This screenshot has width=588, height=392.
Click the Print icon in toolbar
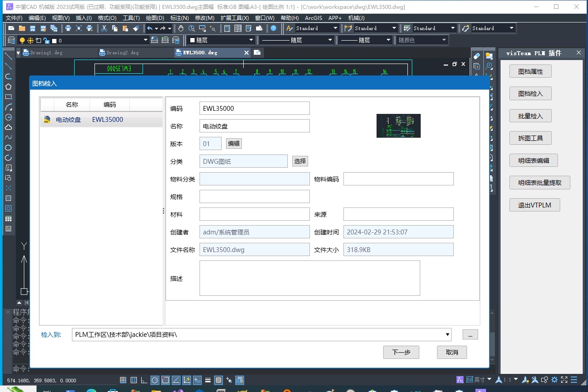[x=68, y=28]
